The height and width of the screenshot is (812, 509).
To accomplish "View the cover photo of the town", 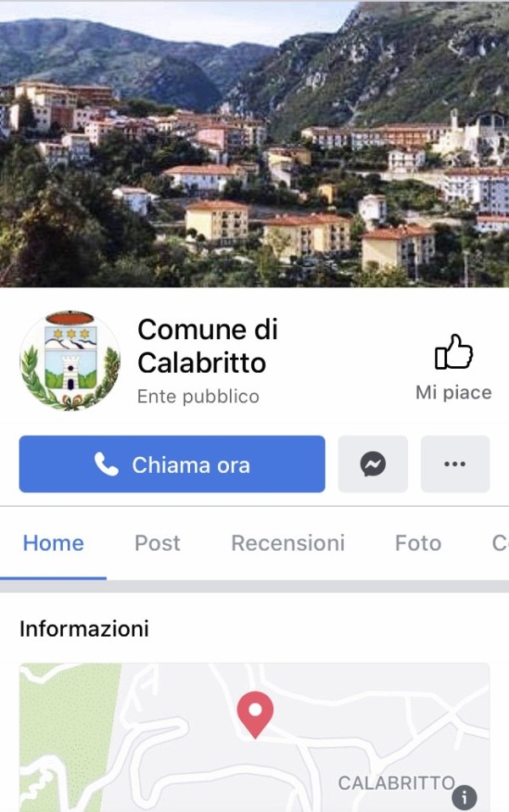I will (x=255, y=143).
